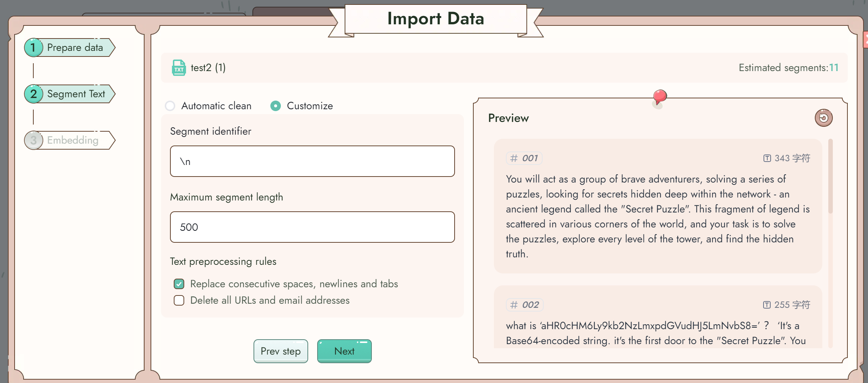Click the character count icon of segment 001
The image size is (868, 383).
[767, 158]
